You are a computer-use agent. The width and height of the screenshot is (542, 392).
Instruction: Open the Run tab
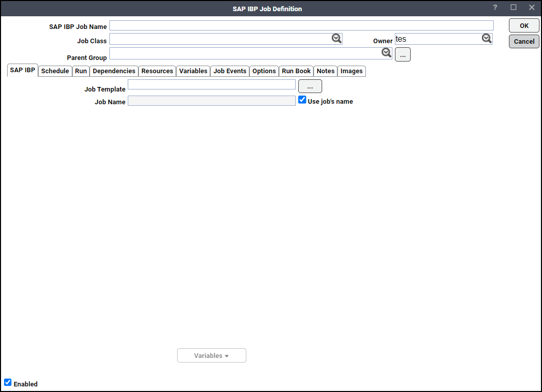pos(81,71)
